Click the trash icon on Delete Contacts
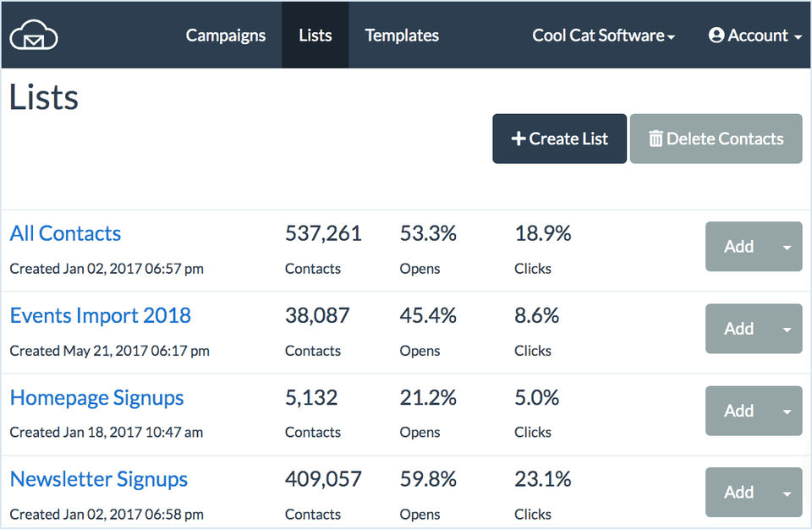 (656, 139)
